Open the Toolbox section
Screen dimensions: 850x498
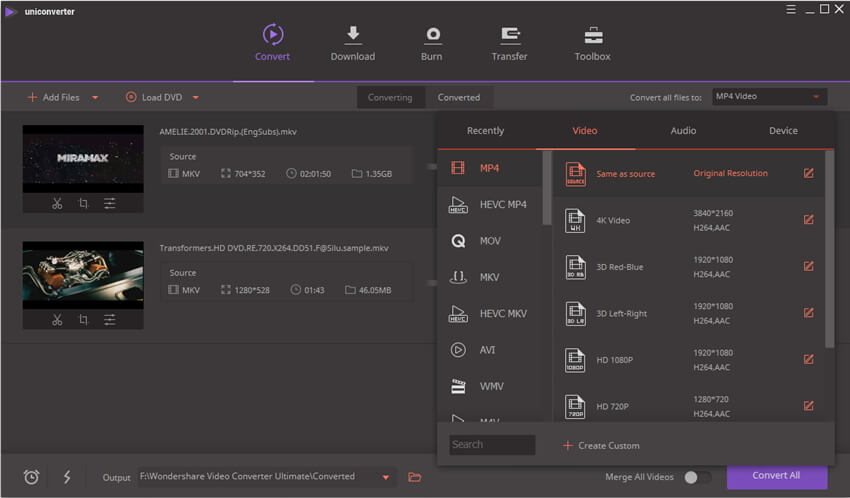click(593, 43)
